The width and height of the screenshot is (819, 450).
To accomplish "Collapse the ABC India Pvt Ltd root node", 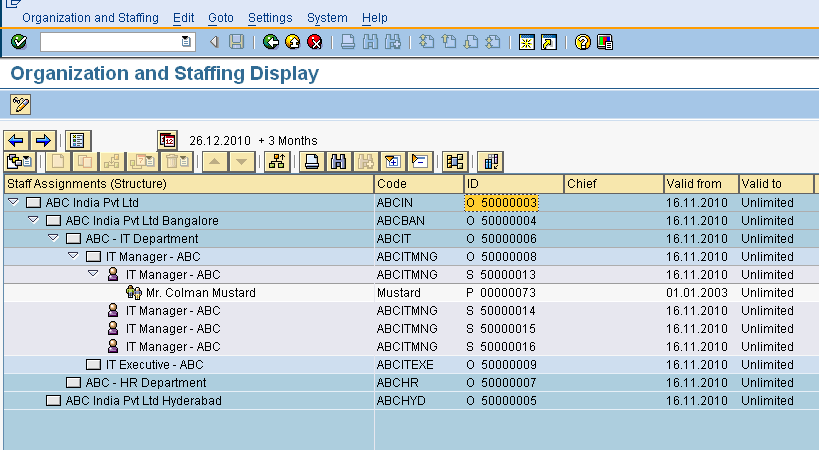I will point(14,202).
